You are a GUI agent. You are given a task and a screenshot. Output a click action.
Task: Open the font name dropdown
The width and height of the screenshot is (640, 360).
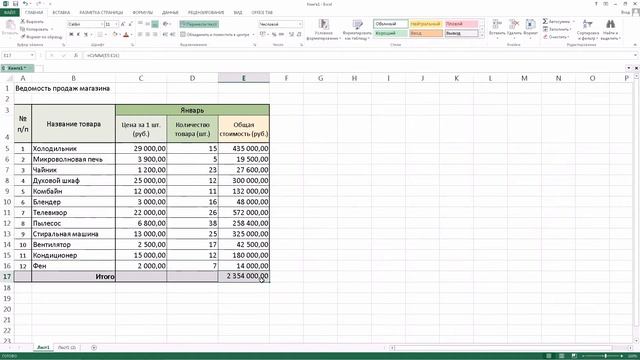(101, 24)
